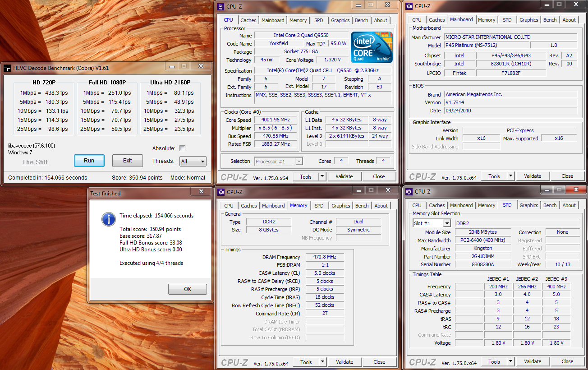Viewport: 588px width, 370px height.
Task: Click the Core Speed field 4001.95 MHz
Action: click(x=275, y=120)
